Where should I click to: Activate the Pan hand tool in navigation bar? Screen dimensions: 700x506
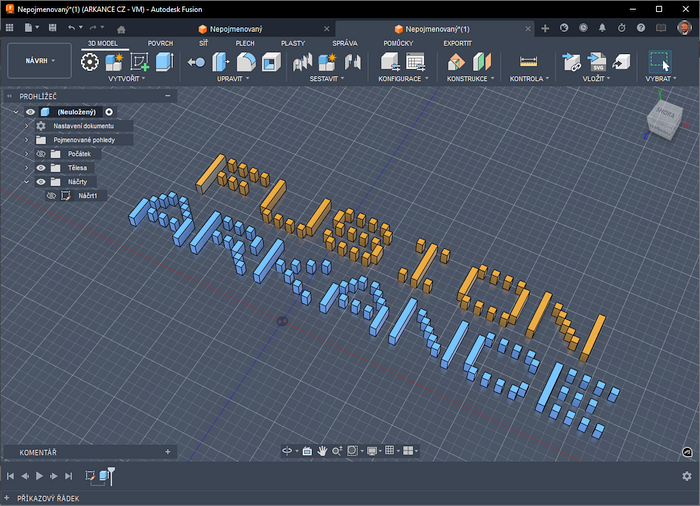click(323, 451)
